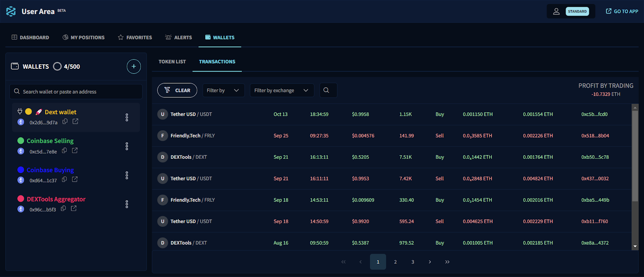
Task: Select the DEXTools Aggregator wallet
Action: [x=56, y=199]
